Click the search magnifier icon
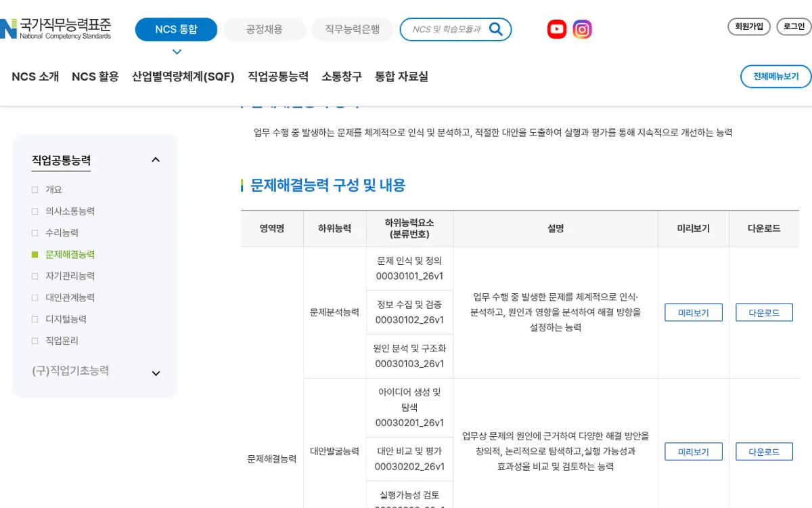The width and height of the screenshot is (812, 508). pos(496,29)
